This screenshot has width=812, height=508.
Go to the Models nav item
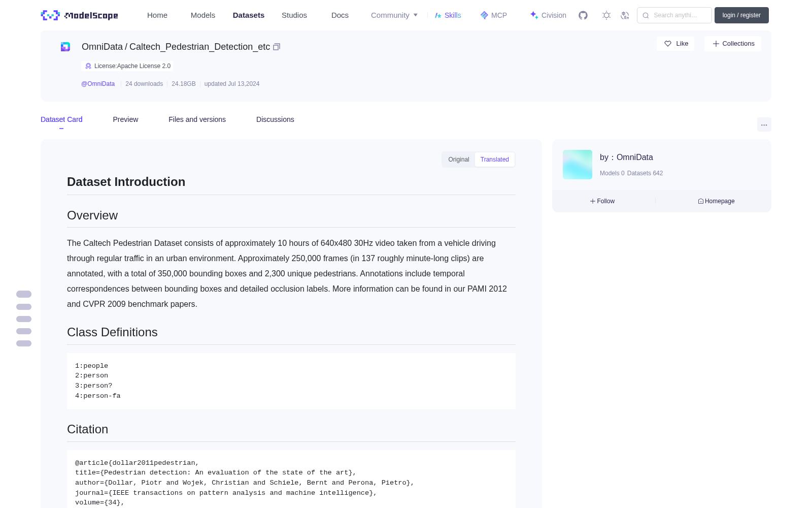click(x=203, y=15)
